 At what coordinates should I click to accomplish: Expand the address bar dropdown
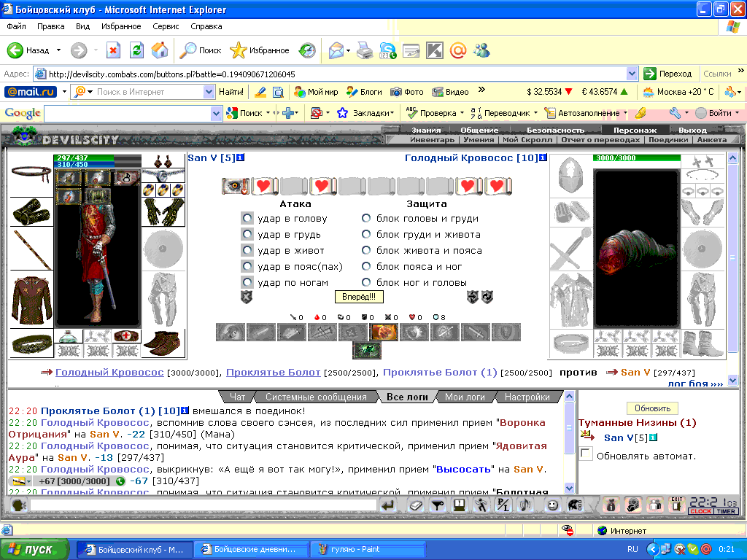point(632,74)
